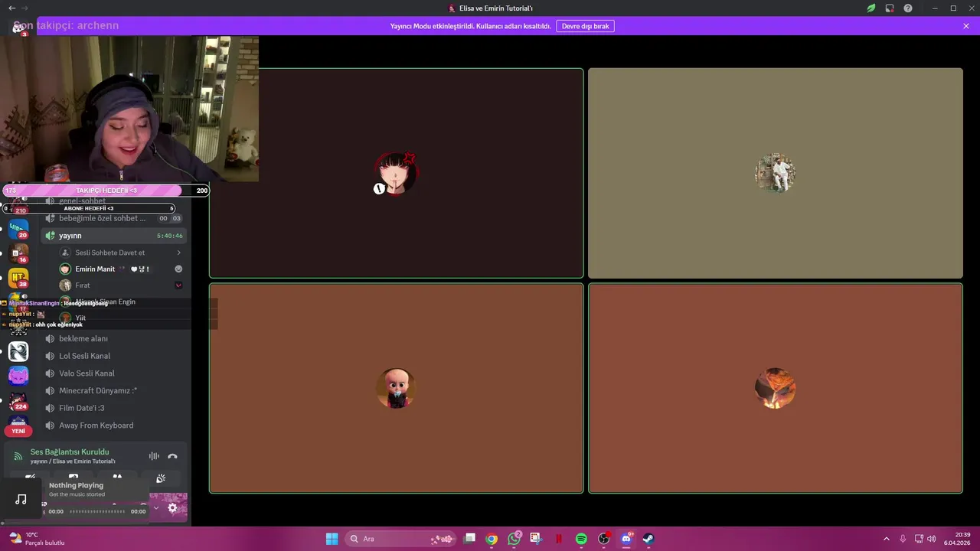Open Snipping Tool from taskbar
This screenshot has width=980, height=551.
pos(535,539)
